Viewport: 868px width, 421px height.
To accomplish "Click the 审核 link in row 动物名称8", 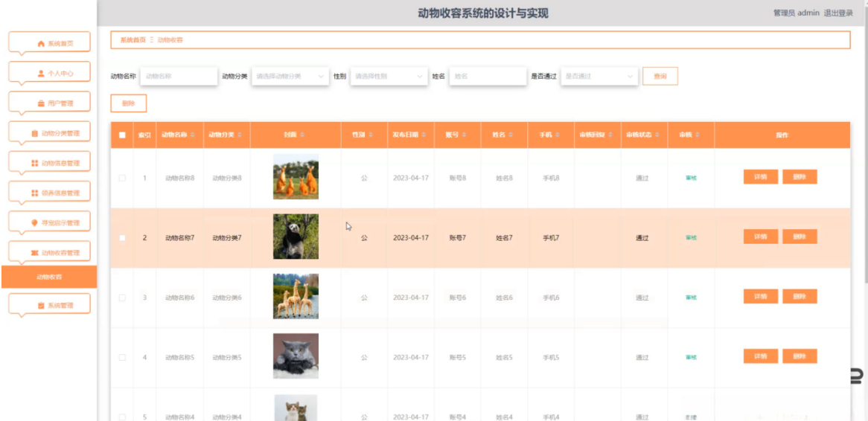I will 691,178.
